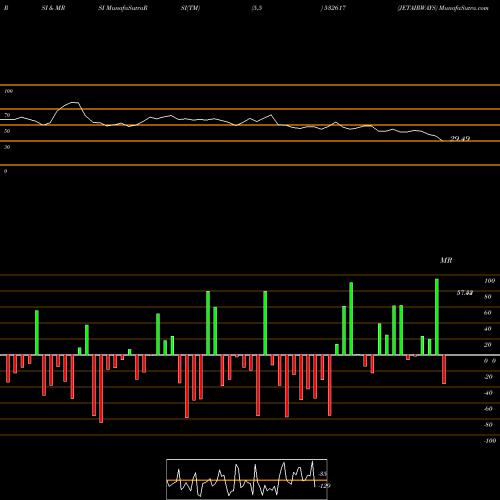500x500 pixels.
Task: Click the 60 label on the MR axis
Action: coord(488,313)
